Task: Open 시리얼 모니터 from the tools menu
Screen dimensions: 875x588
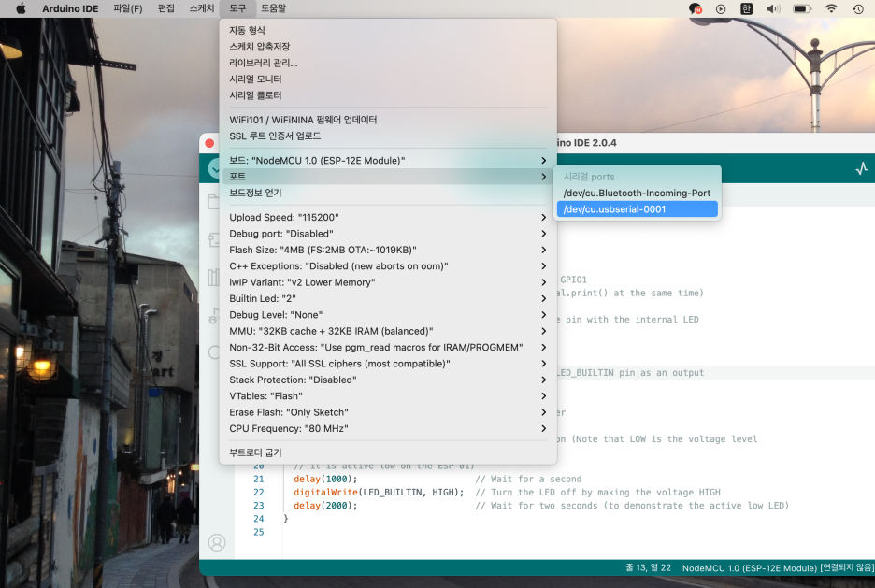Action: pyautogui.click(x=388, y=79)
